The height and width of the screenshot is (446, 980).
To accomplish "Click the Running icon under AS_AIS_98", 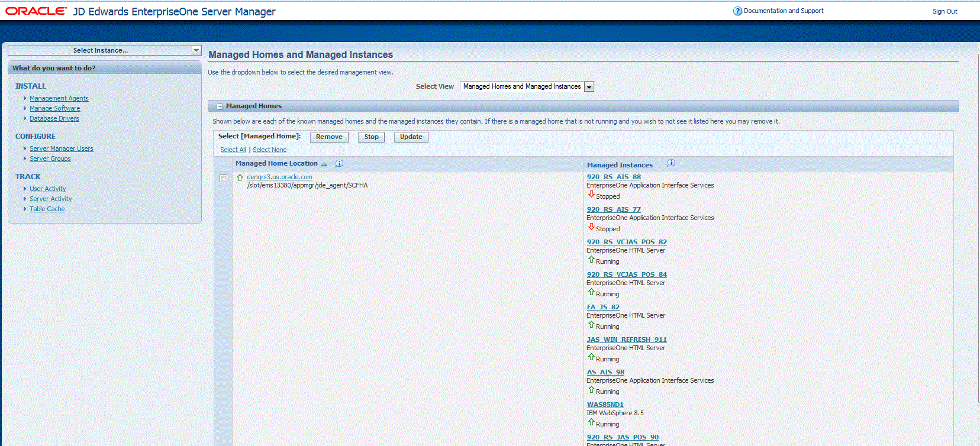I will coord(591,390).
